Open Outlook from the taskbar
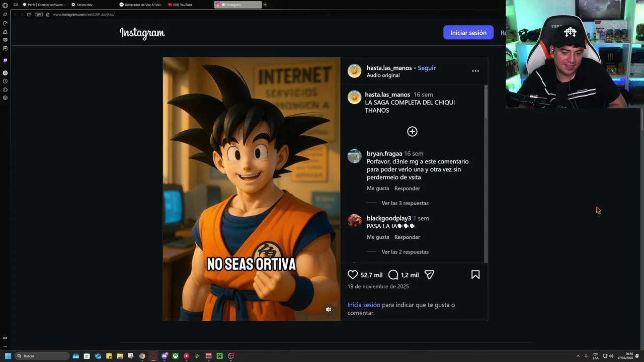 point(98,356)
